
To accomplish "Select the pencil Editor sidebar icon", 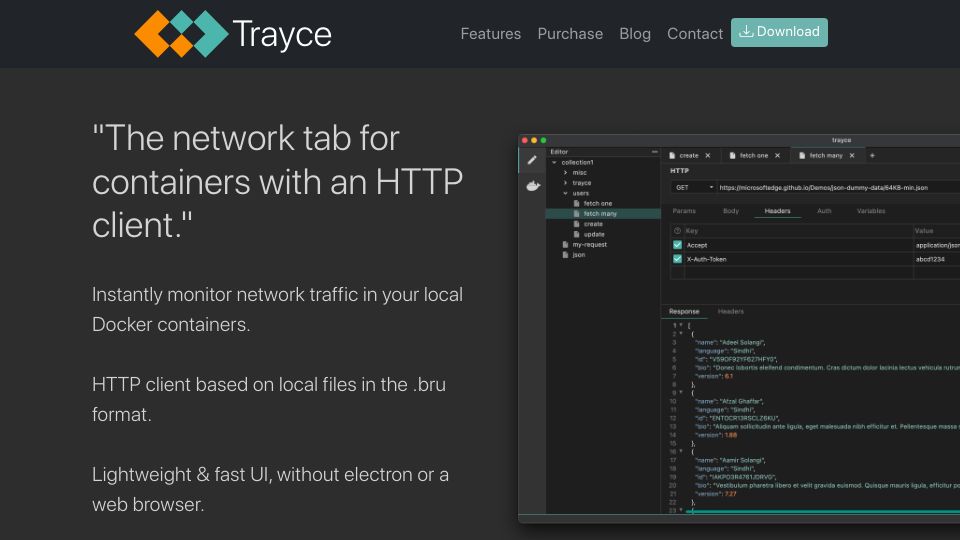I will [x=532, y=160].
